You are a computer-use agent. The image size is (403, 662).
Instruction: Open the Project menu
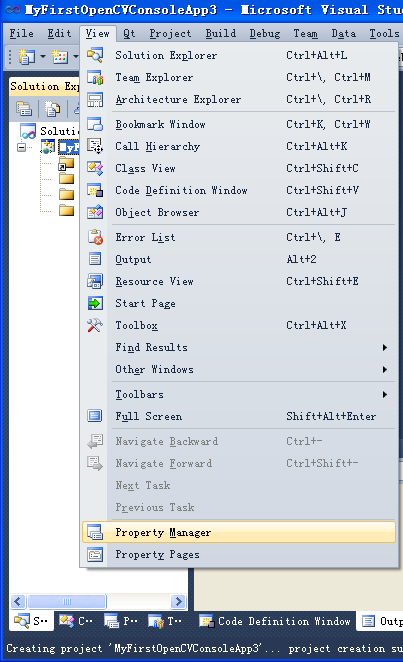click(170, 33)
